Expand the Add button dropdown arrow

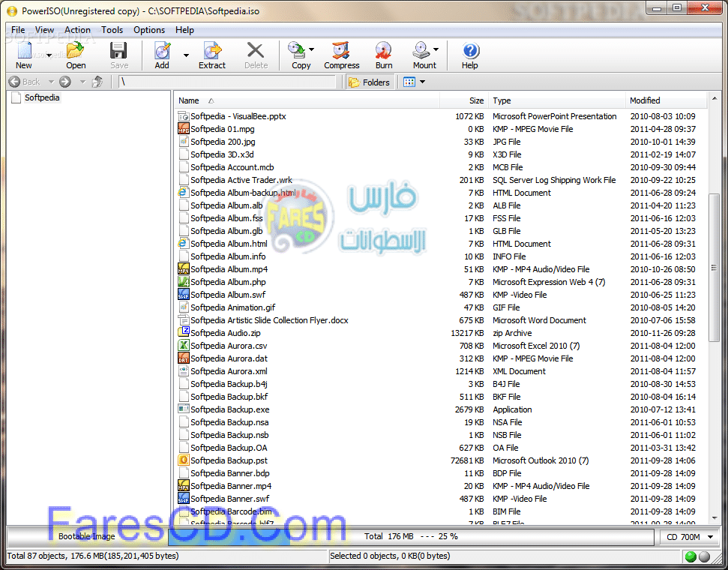186,55
